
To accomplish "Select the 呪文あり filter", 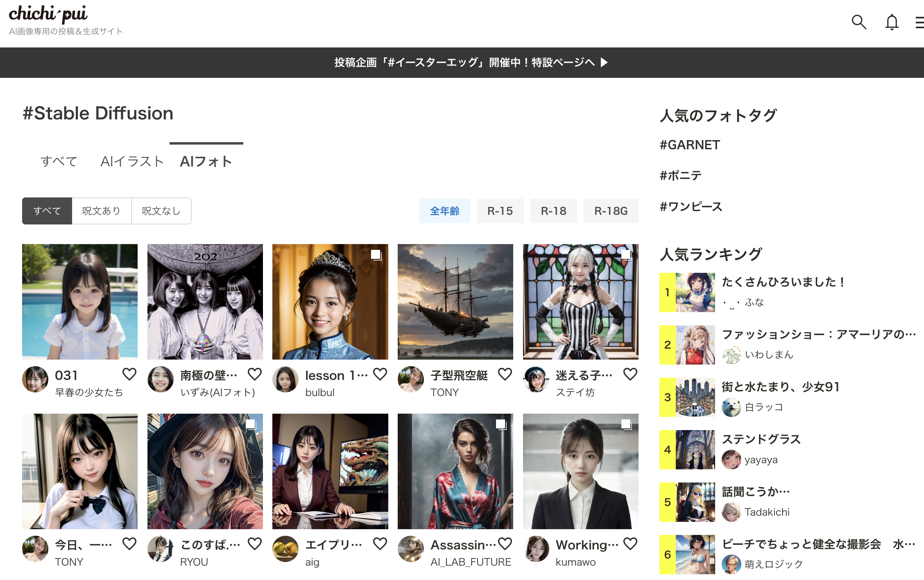I will (102, 211).
